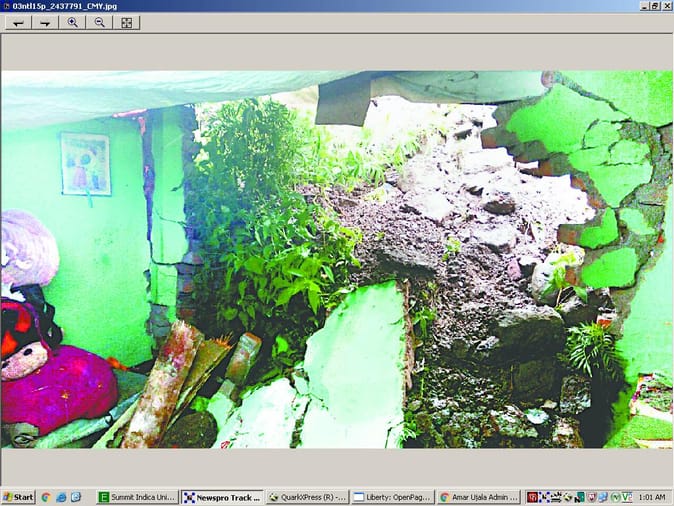
Task: Go to the previous image with left arrow
Action: [18, 23]
